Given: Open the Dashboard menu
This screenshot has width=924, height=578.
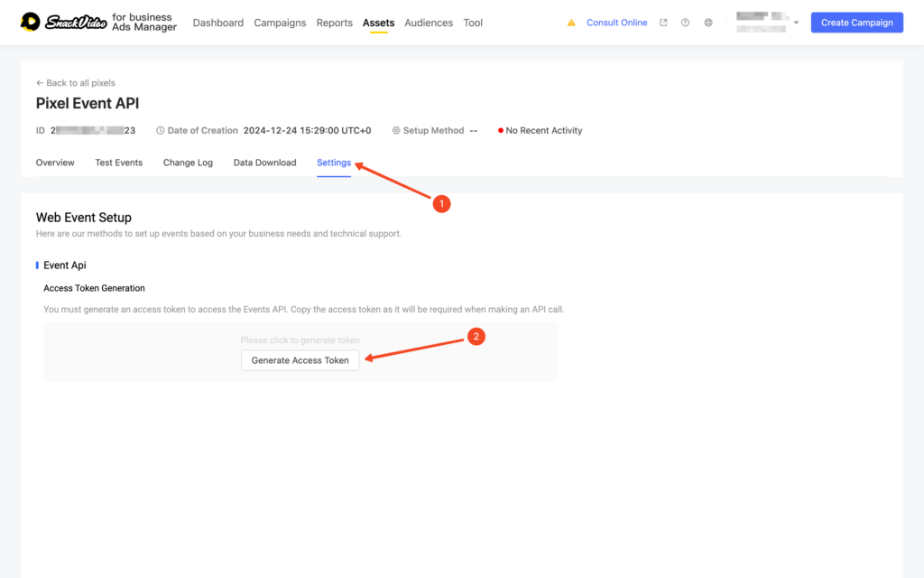Looking at the screenshot, I should tap(218, 23).
